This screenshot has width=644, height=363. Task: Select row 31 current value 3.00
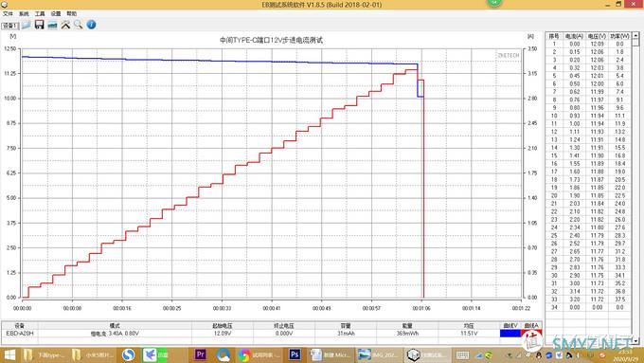(574, 283)
